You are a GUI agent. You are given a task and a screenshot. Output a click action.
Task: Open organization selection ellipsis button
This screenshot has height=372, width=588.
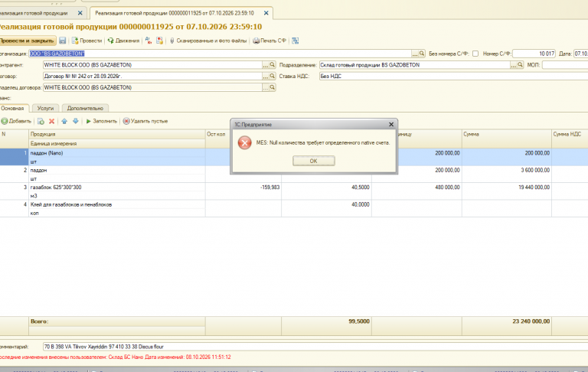[x=415, y=54]
